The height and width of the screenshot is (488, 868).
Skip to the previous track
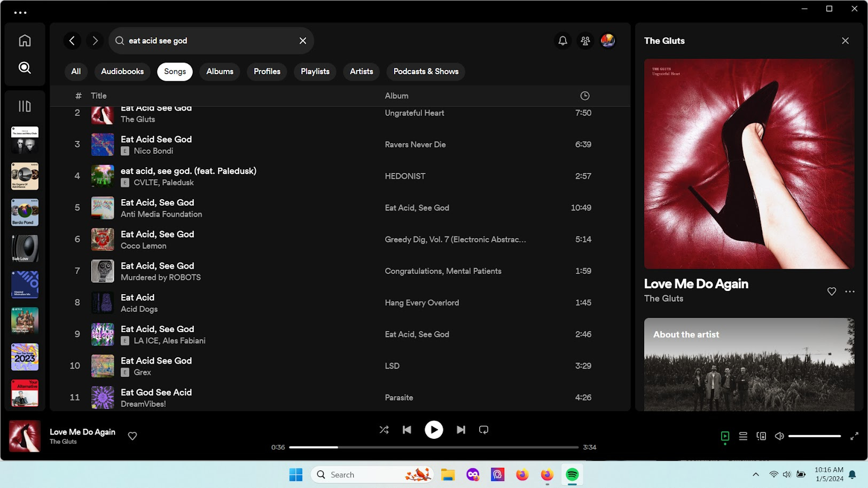point(407,430)
